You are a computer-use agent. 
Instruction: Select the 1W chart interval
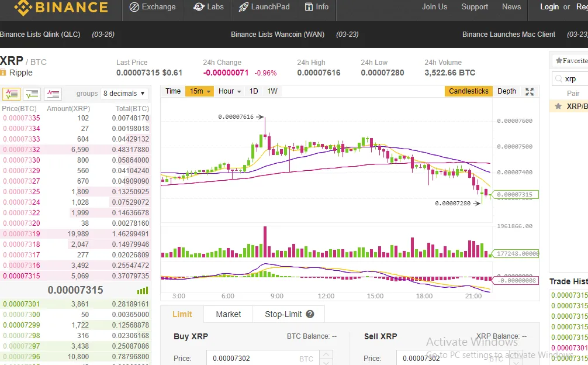point(272,91)
